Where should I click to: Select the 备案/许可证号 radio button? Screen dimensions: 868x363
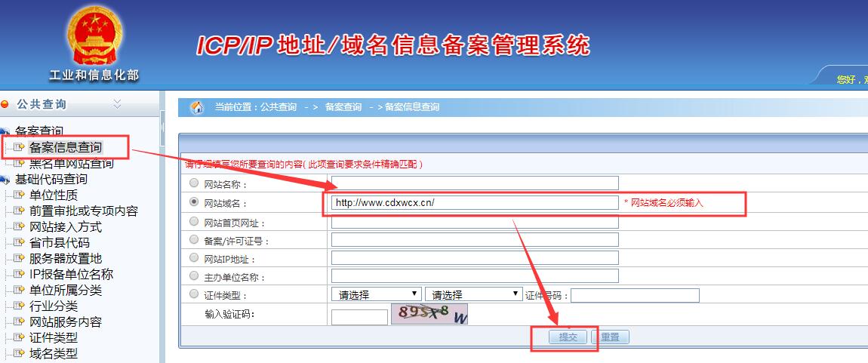(194, 239)
